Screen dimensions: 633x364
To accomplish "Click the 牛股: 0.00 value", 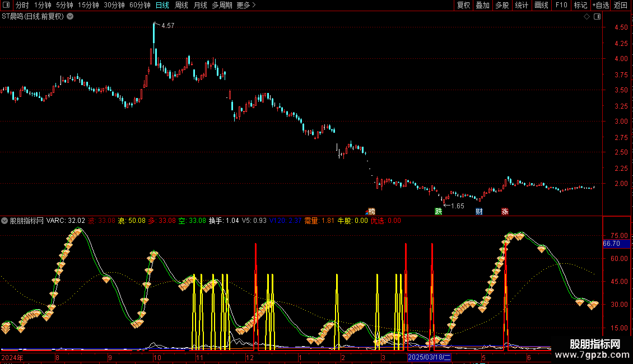I will pos(353,221).
